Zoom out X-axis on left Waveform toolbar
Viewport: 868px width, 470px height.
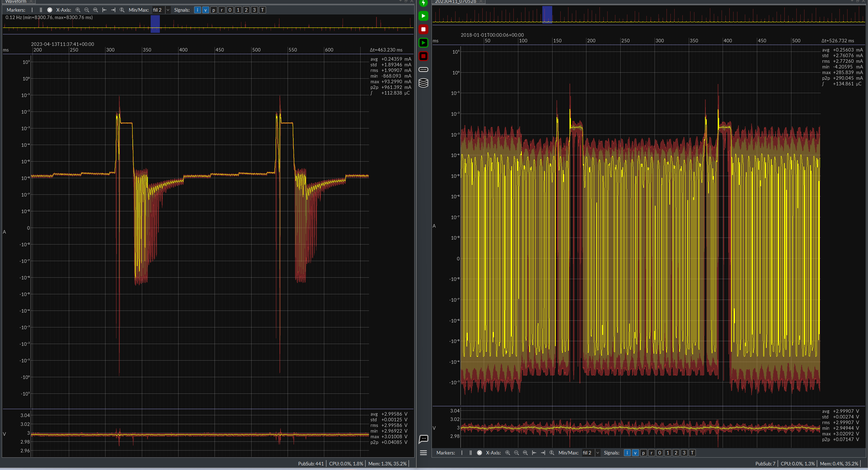click(87, 10)
